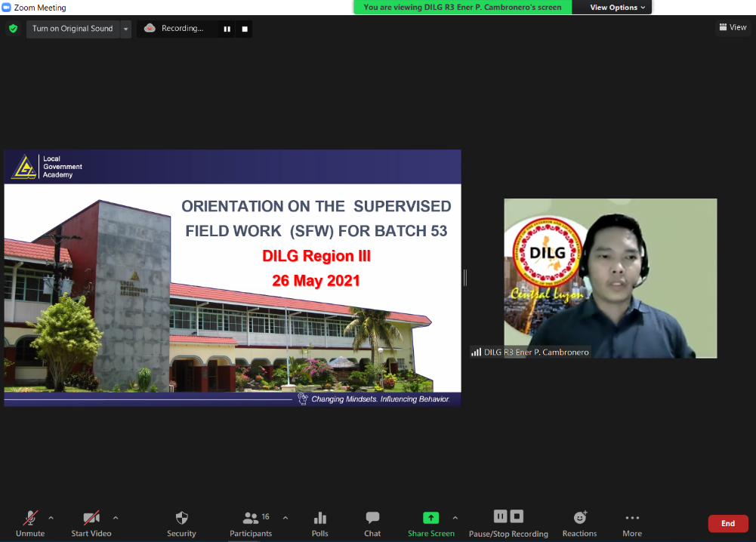This screenshot has height=542, width=756.
Task: Expand audio settings arrow beside Unmute
Action: [x=51, y=518]
